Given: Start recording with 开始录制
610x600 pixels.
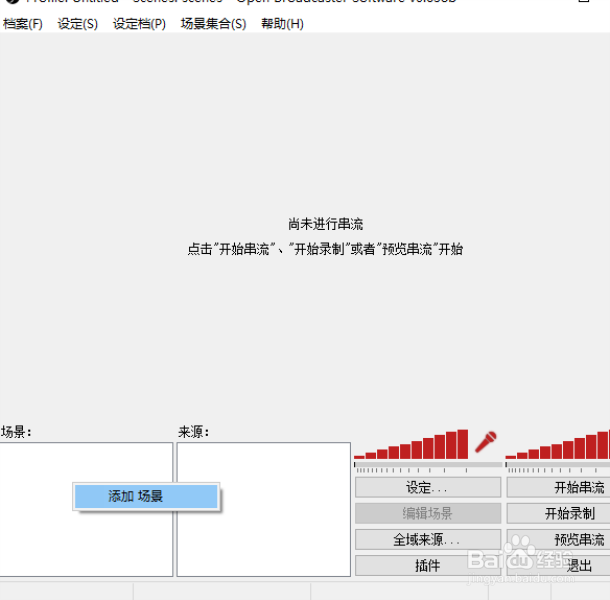Looking at the screenshot, I should 558,513.
